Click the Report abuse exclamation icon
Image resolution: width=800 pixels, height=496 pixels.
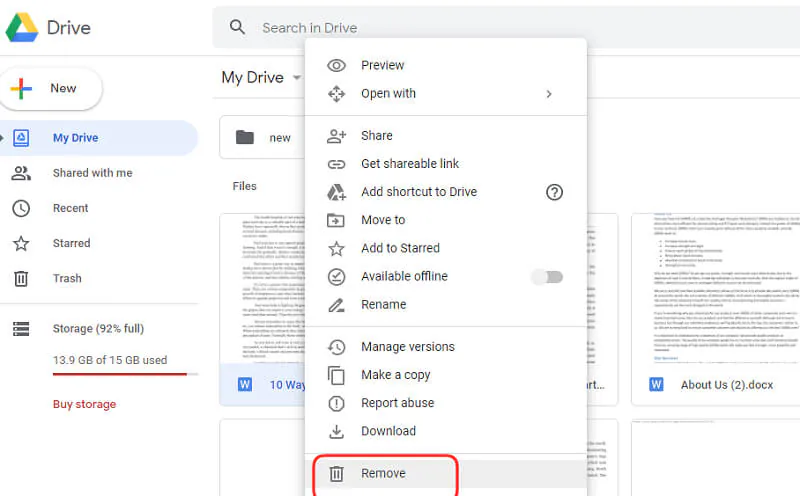[x=336, y=404]
